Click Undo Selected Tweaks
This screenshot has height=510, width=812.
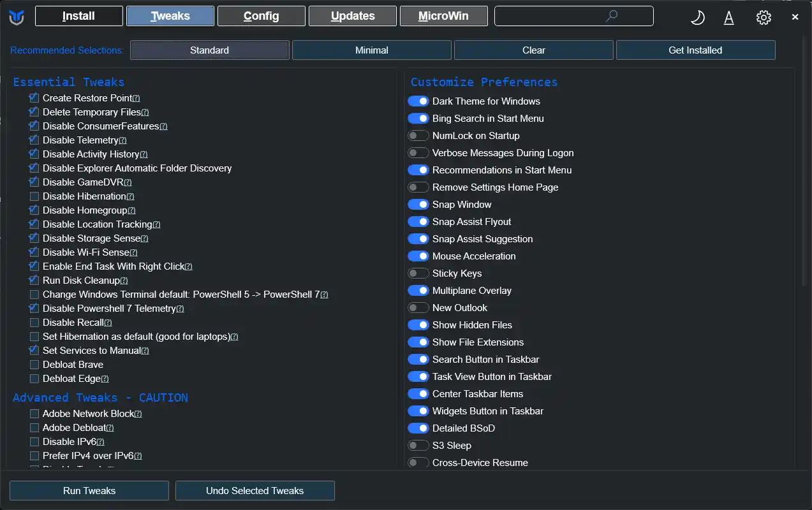(x=255, y=491)
